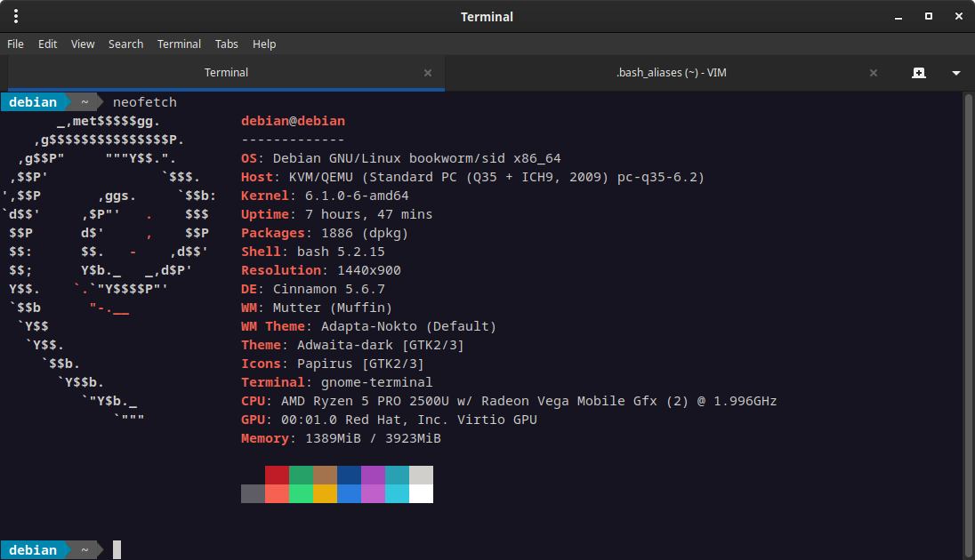975x560 pixels.
Task: Click the Terminal value gnome-terminal
Action: [x=377, y=381]
